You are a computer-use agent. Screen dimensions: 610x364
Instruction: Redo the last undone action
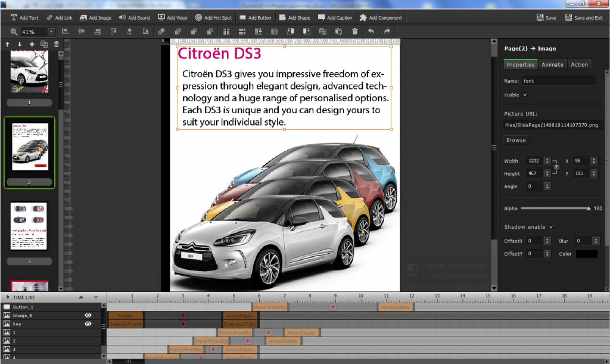[387, 32]
